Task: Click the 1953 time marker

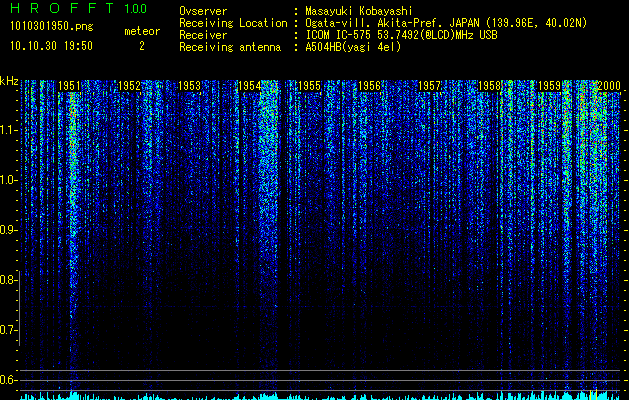Action: (x=189, y=86)
